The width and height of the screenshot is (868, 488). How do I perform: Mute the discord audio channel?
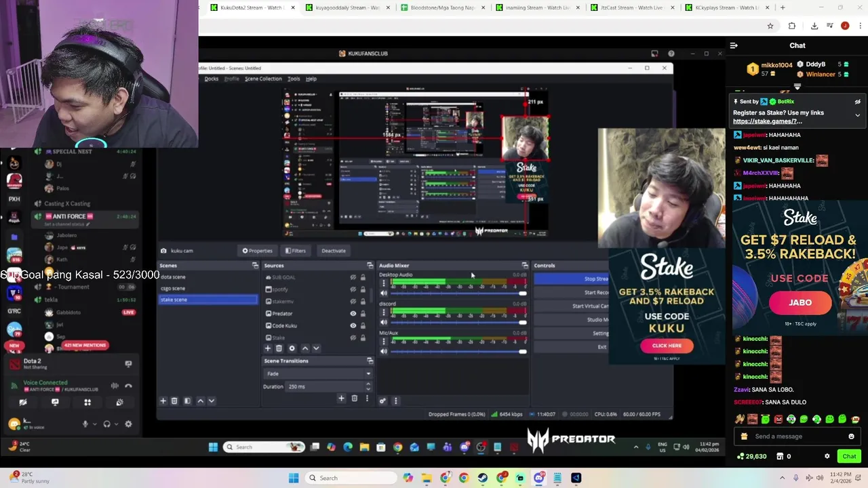point(383,322)
